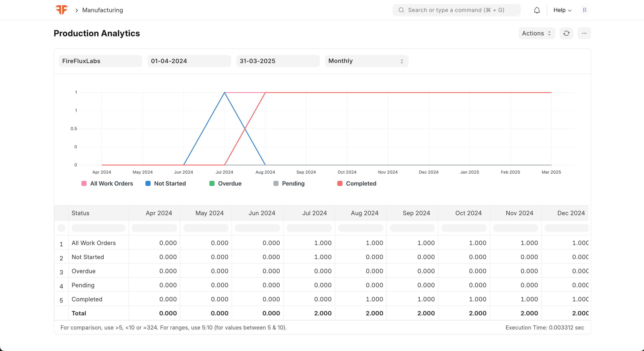This screenshot has height=351, width=644.
Task: Open the user avatar R menu
Action: (x=585, y=10)
